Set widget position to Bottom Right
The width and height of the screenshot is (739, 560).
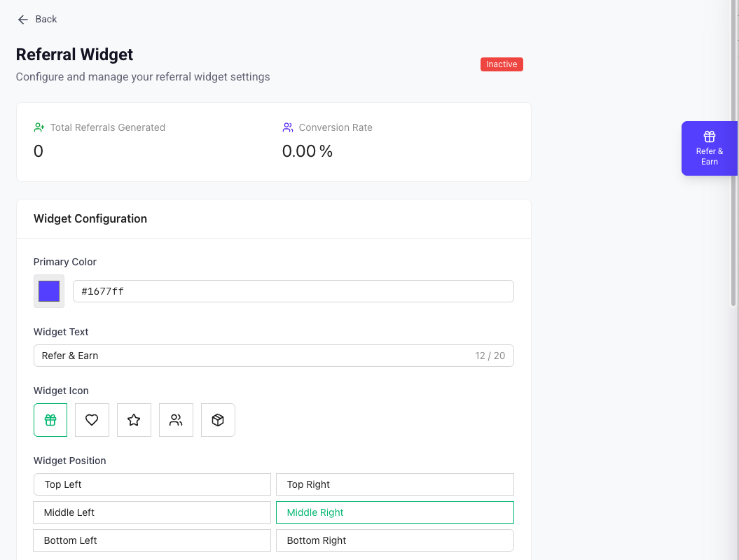coord(395,540)
